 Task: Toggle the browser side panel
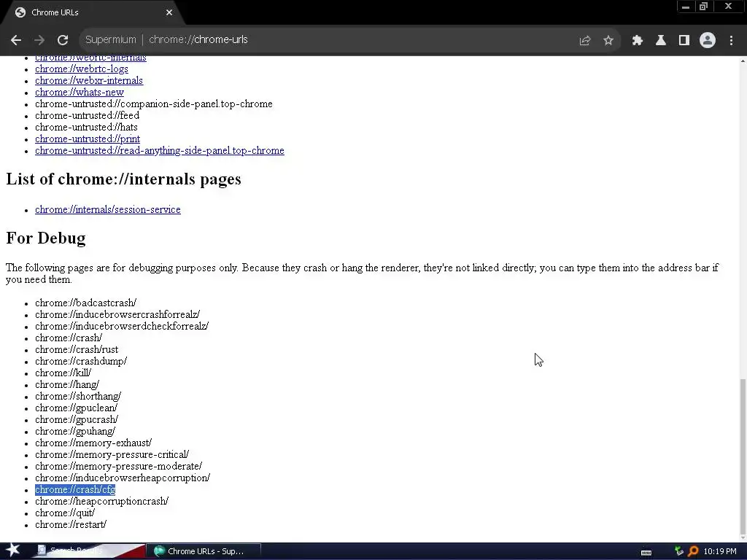click(x=684, y=40)
